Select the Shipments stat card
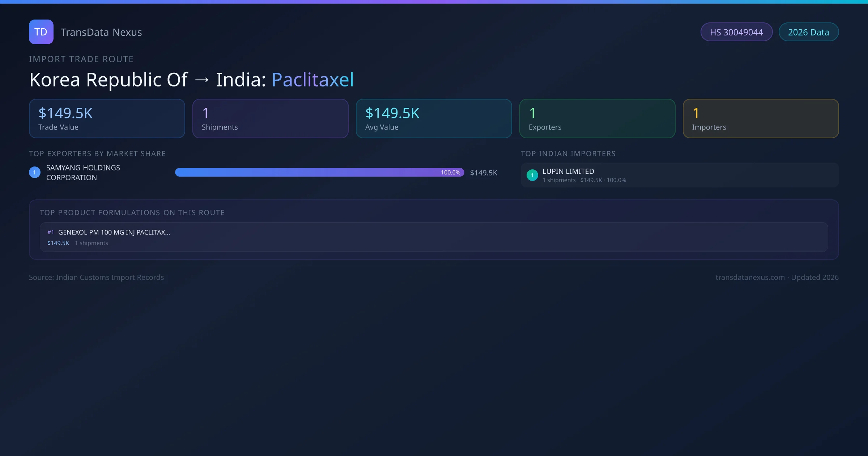This screenshot has height=456, width=868. (270, 118)
